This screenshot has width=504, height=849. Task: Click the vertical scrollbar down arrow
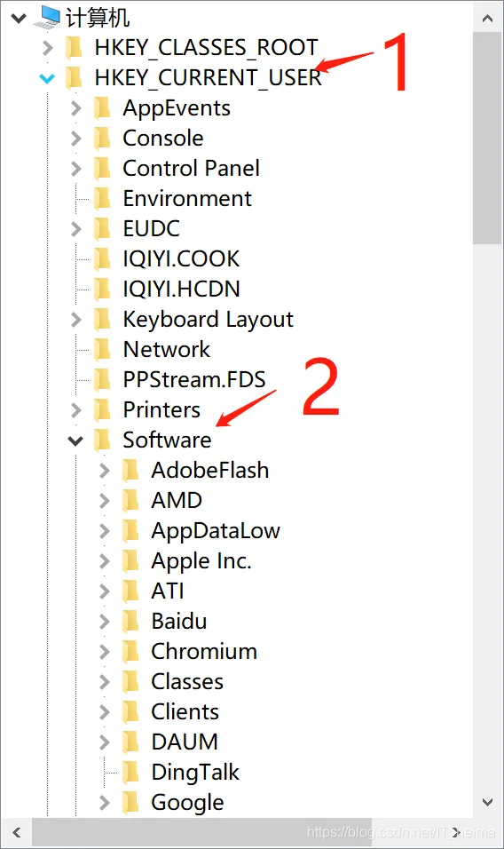click(x=487, y=802)
